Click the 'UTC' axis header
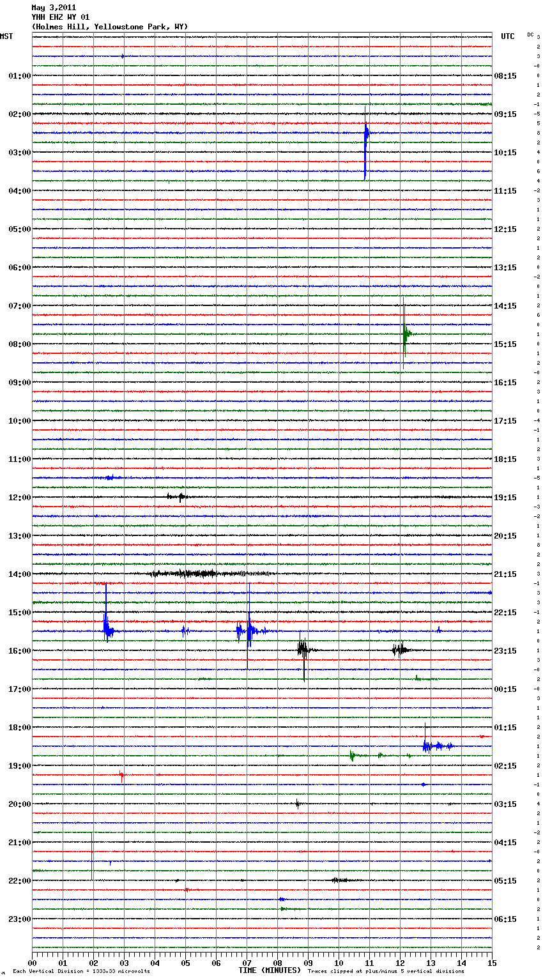Viewport: 543px width, 980px height. click(508, 36)
